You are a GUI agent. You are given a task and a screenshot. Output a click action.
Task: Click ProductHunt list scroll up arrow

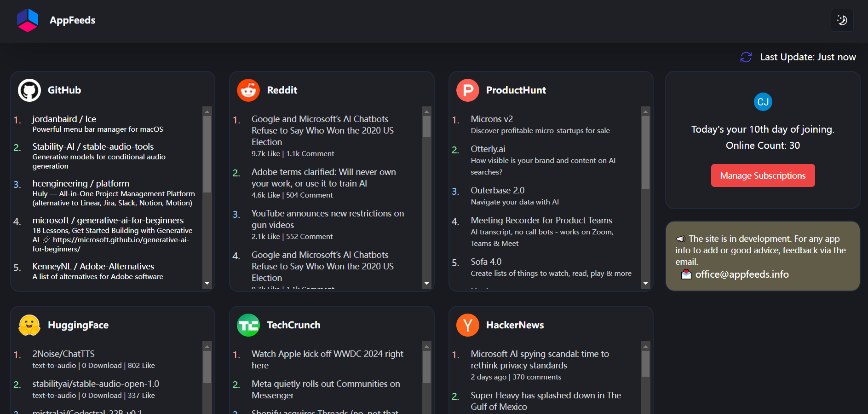(x=645, y=111)
